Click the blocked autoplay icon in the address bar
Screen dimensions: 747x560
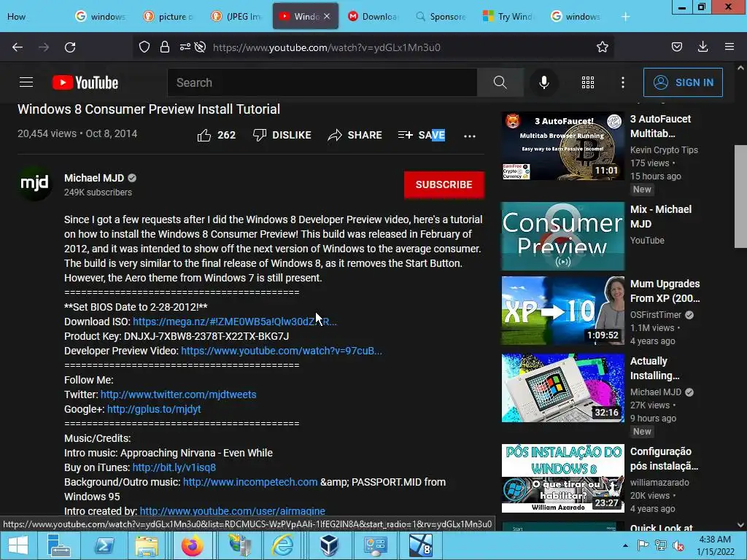[x=201, y=47]
